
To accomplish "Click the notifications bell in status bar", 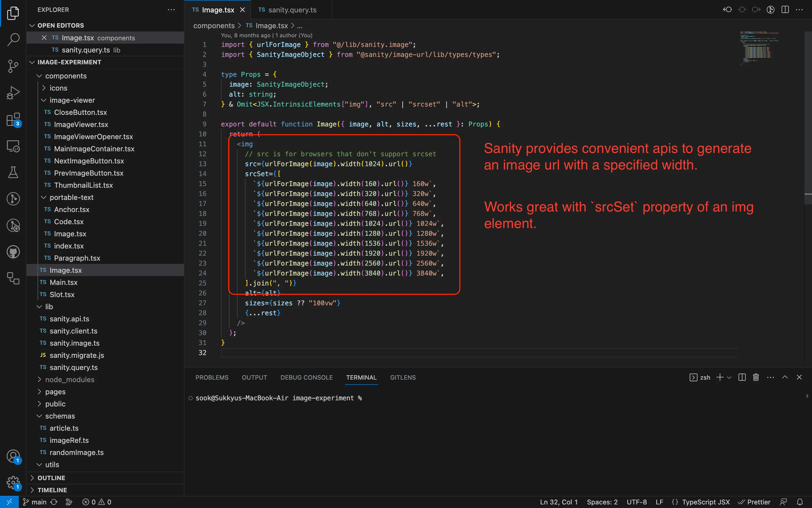I will [800, 502].
